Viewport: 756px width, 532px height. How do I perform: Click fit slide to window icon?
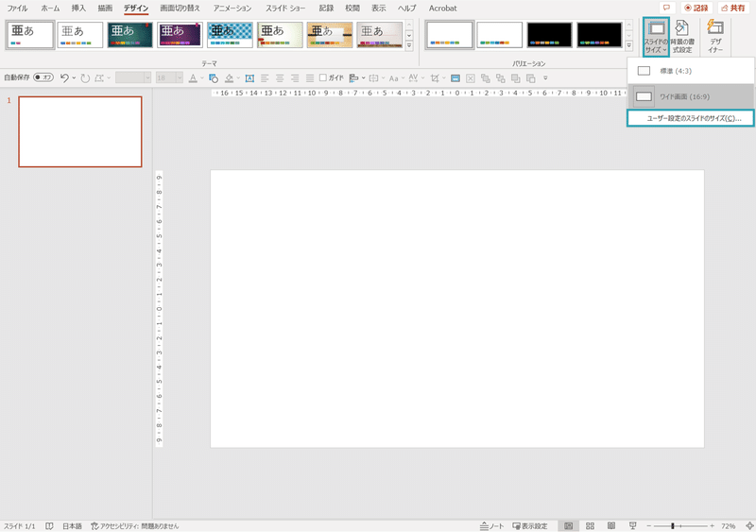[x=749, y=525]
